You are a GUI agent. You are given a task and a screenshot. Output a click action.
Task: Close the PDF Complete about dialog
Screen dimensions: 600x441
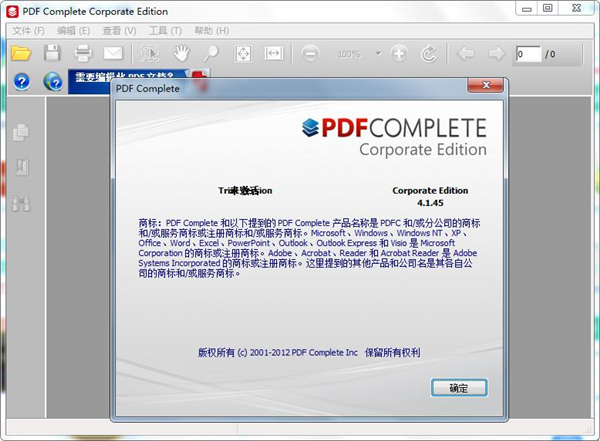click(x=485, y=85)
